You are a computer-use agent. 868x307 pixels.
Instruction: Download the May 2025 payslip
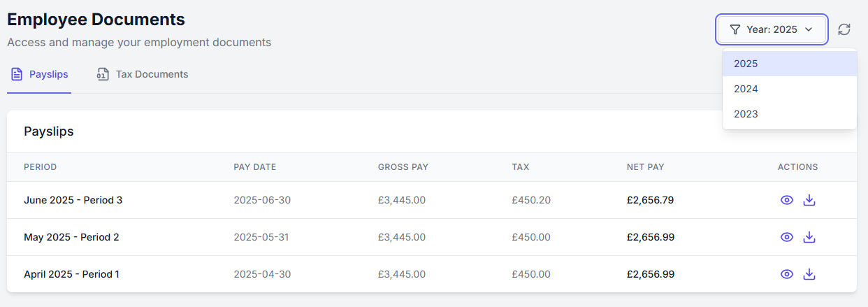click(809, 237)
